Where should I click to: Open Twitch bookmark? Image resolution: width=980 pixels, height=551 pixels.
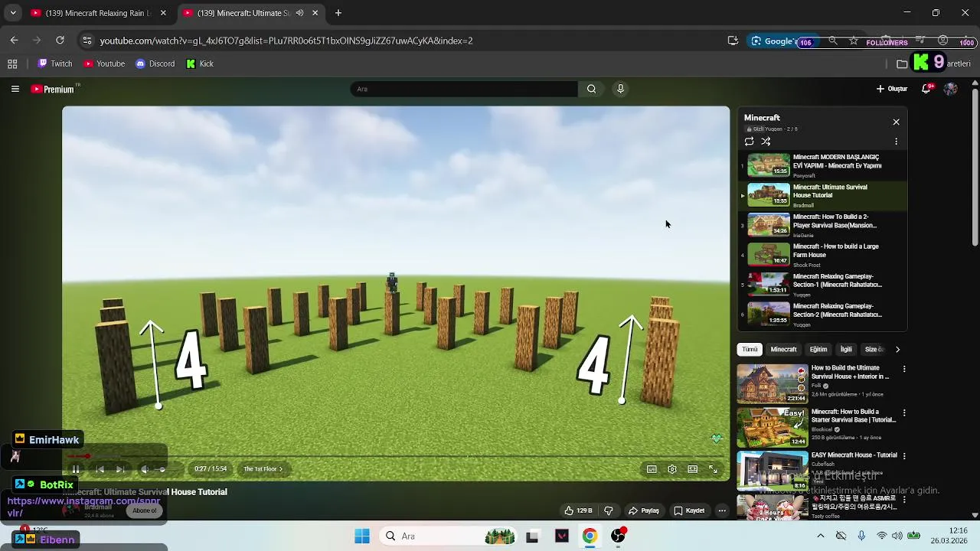[x=55, y=64]
